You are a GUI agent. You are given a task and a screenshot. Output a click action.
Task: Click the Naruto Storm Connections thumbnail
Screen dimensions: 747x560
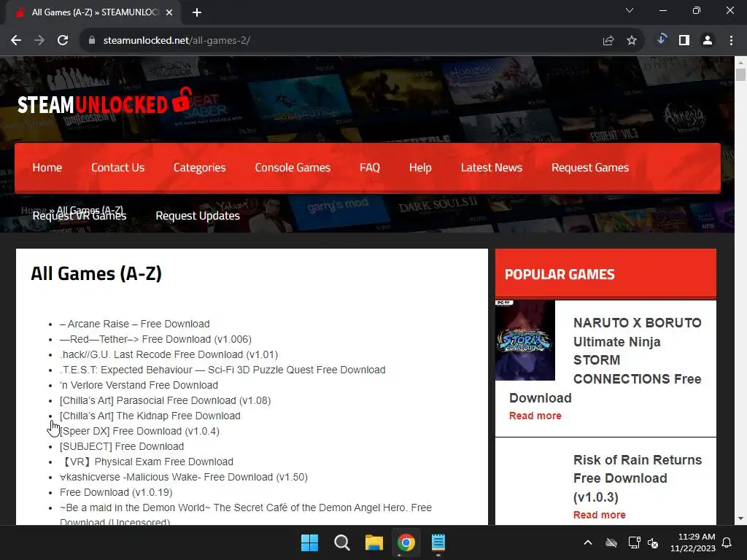525,341
